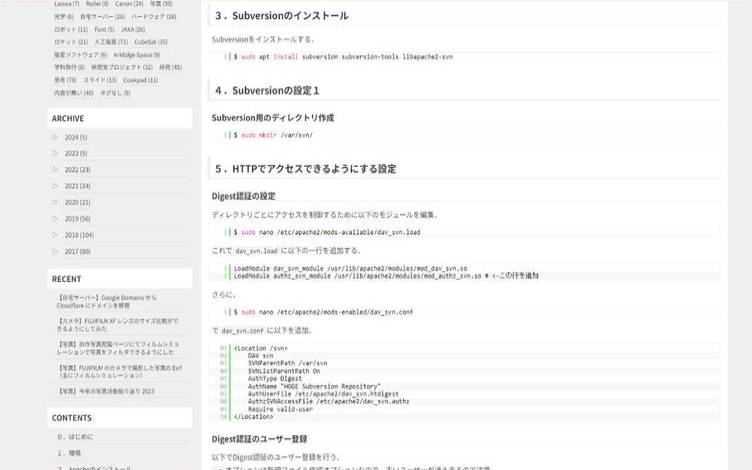Image resolution: width=752 pixels, height=470 pixels.
Task: Click the AuthName code line
Action: coord(314,387)
